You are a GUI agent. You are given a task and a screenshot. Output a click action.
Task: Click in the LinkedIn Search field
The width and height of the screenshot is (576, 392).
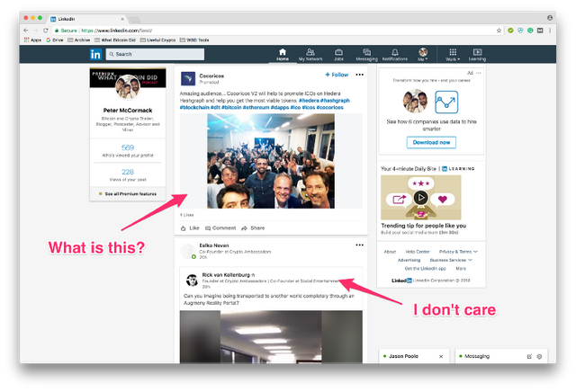[155, 54]
